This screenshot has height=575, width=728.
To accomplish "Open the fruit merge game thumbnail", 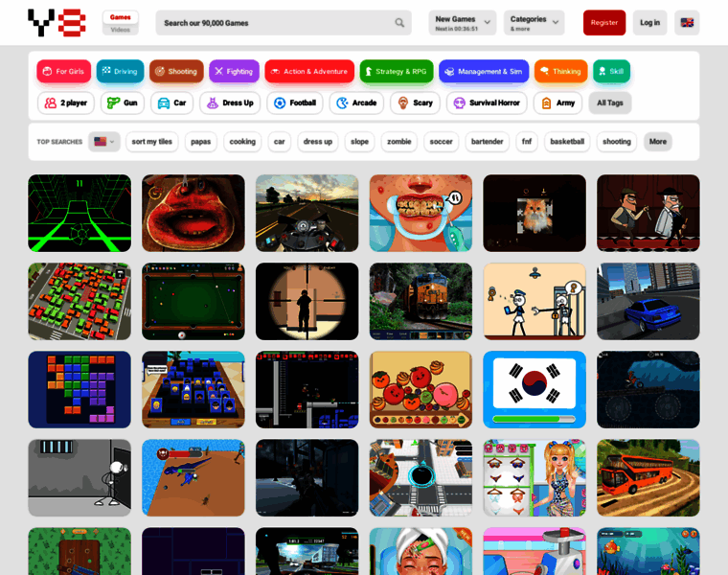I will pyautogui.click(x=421, y=390).
